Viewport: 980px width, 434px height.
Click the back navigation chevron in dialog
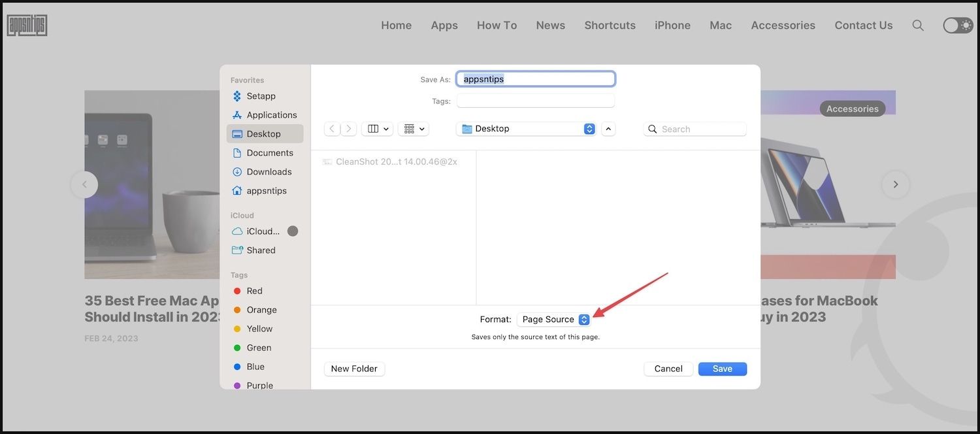pos(332,129)
